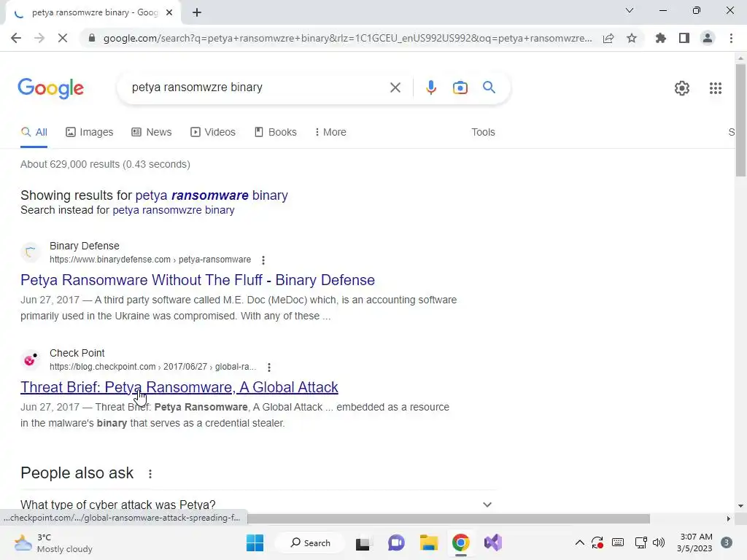The image size is (747, 560).
Task: Switch to the Books results tab
Action: pyautogui.click(x=275, y=132)
